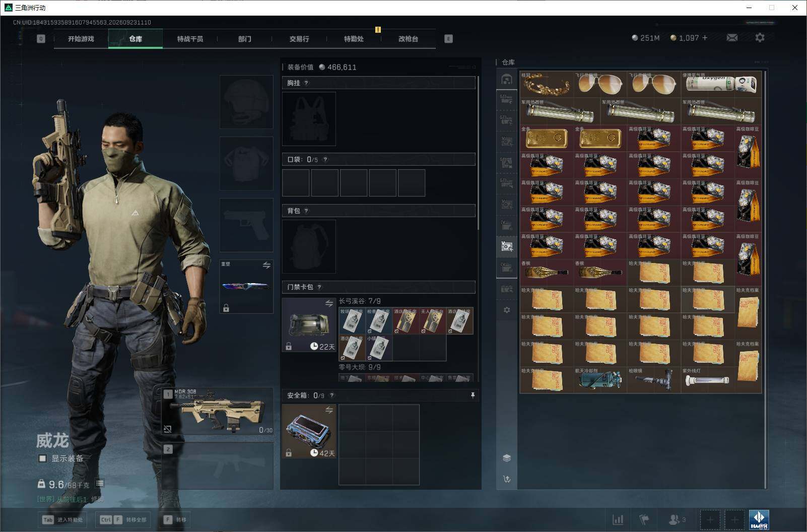
Task: Select the melee knife slot
Action: pos(246,287)
